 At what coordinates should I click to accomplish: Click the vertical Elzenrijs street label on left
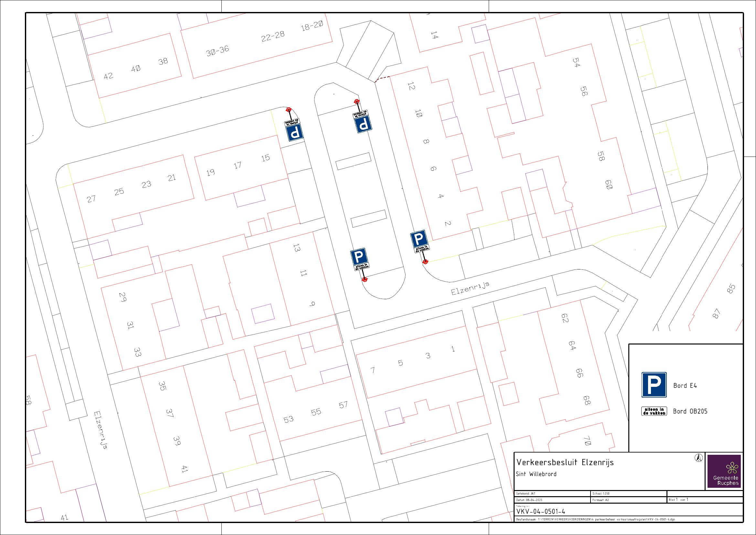(x=101, y=430)
